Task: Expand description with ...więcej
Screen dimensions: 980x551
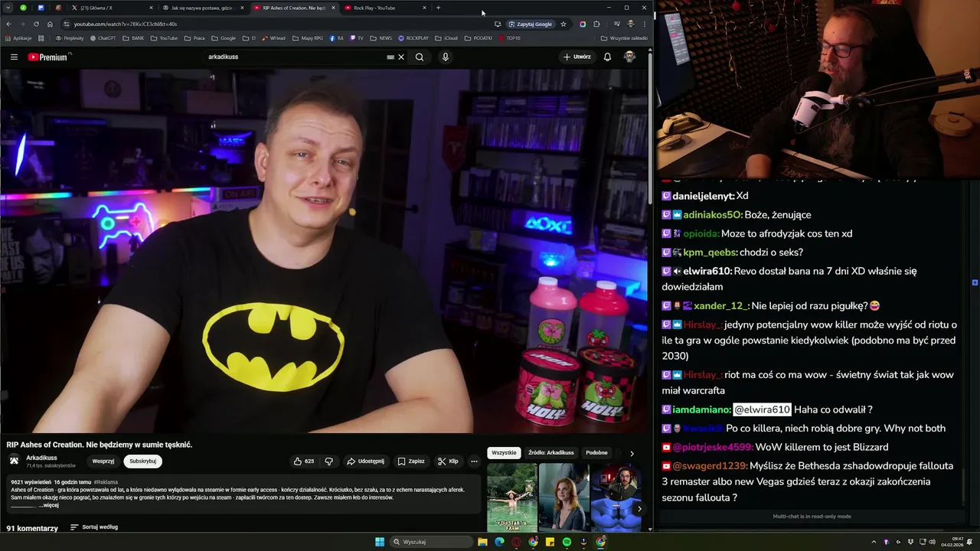Action: point(49,505)
